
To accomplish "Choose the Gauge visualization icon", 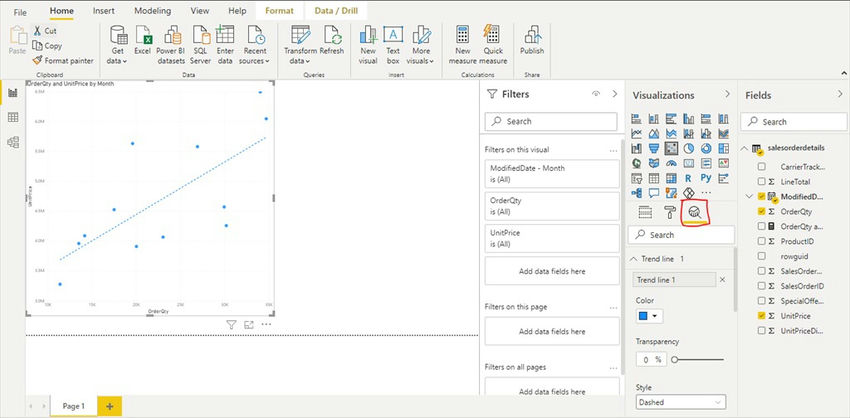I will [671, 163].
